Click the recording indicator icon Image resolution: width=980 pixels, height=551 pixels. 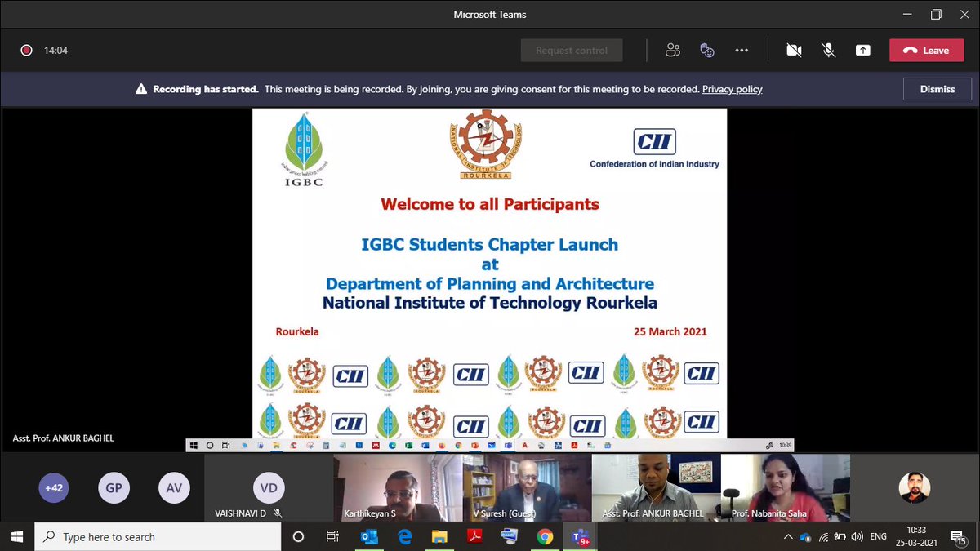coord(26,50)
